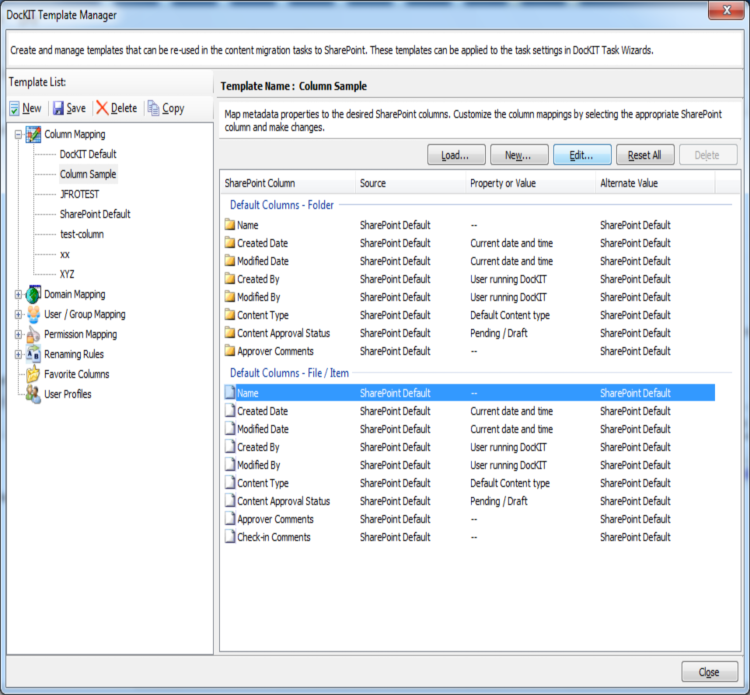
Task: Click folder icon next to folder Content Type
Action: click(x=230, y=315)
